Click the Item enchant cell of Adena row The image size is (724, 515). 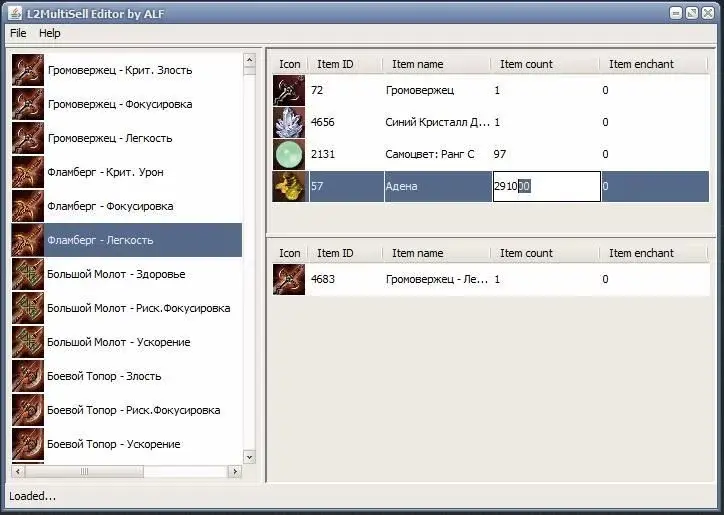(x=656, y=187)
